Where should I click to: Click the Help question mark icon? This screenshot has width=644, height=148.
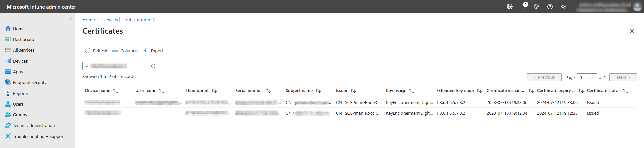coord(550,7)
